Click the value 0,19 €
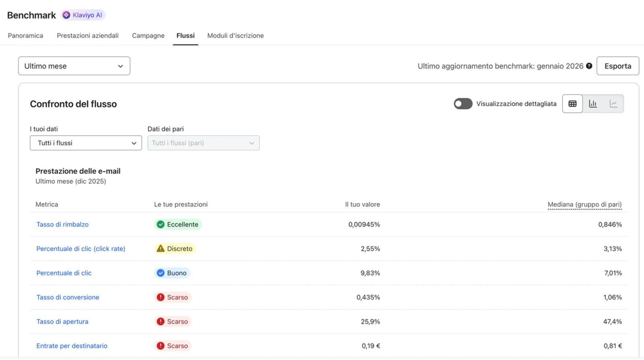Image resolution: width=644 pixels, height=360 pixels. [371, 346]
